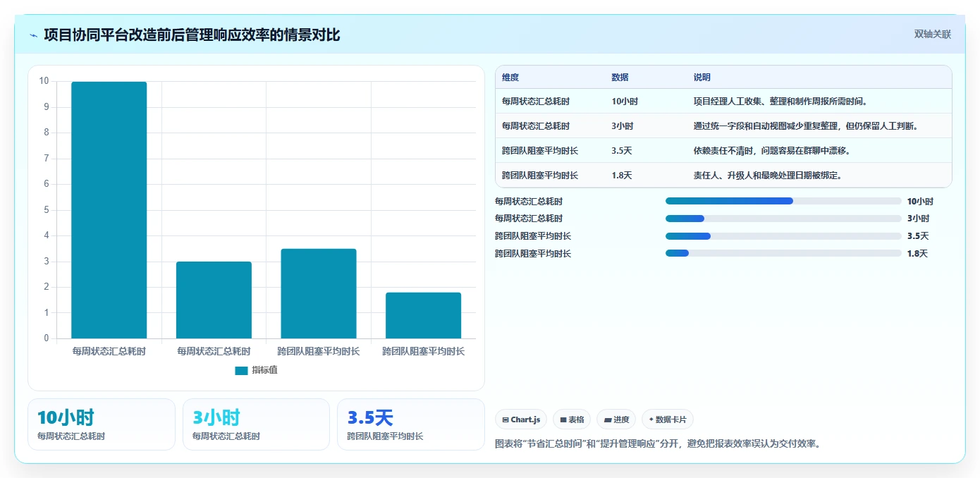Click the y-axis tick label 5
Image resolution: width=980 pixels, height=478 pixels.
(x=47, y=209)
